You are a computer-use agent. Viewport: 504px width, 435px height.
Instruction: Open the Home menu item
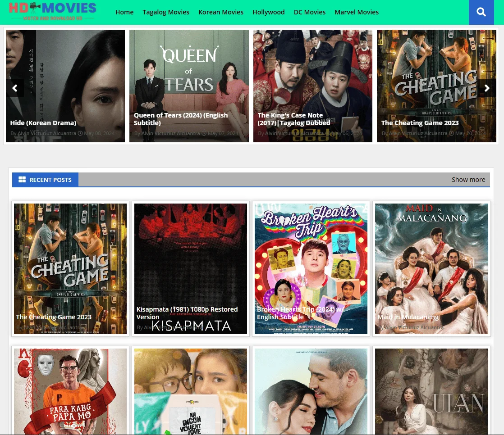(124, 12)
